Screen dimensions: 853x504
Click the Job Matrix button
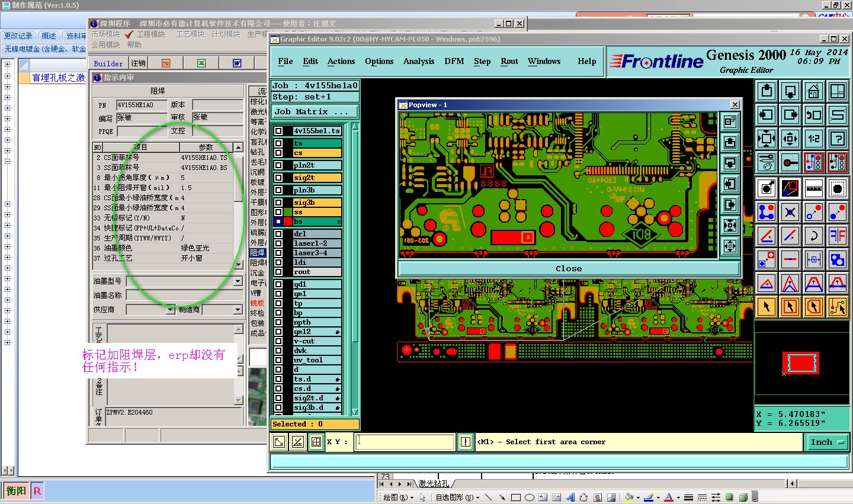[315, 111]
